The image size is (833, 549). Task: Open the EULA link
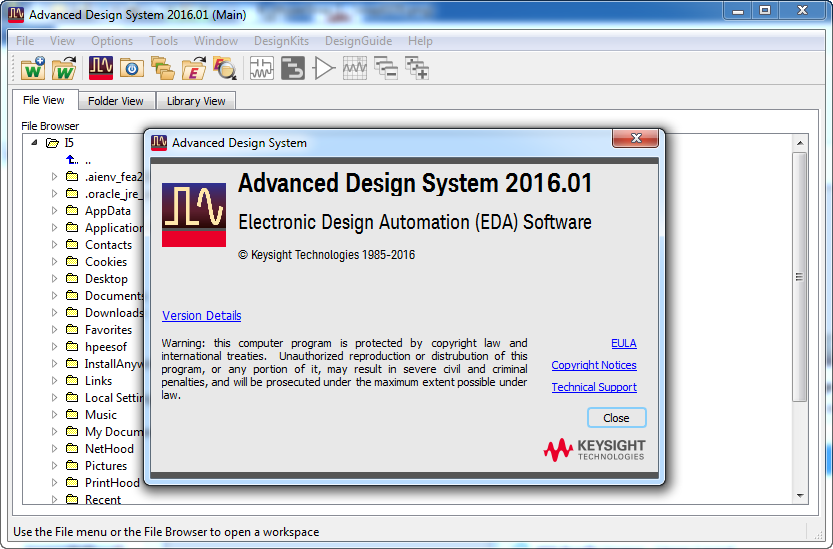(624, 343)
